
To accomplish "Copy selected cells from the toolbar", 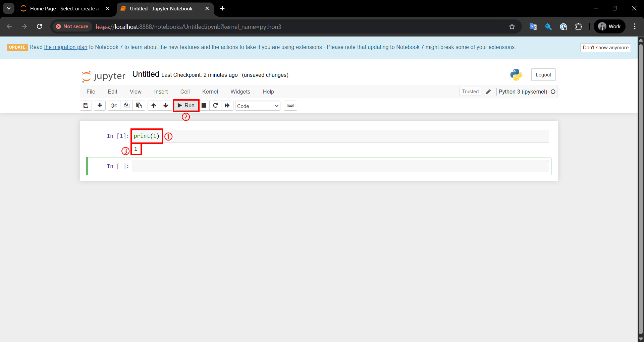I will click(126, 106).
